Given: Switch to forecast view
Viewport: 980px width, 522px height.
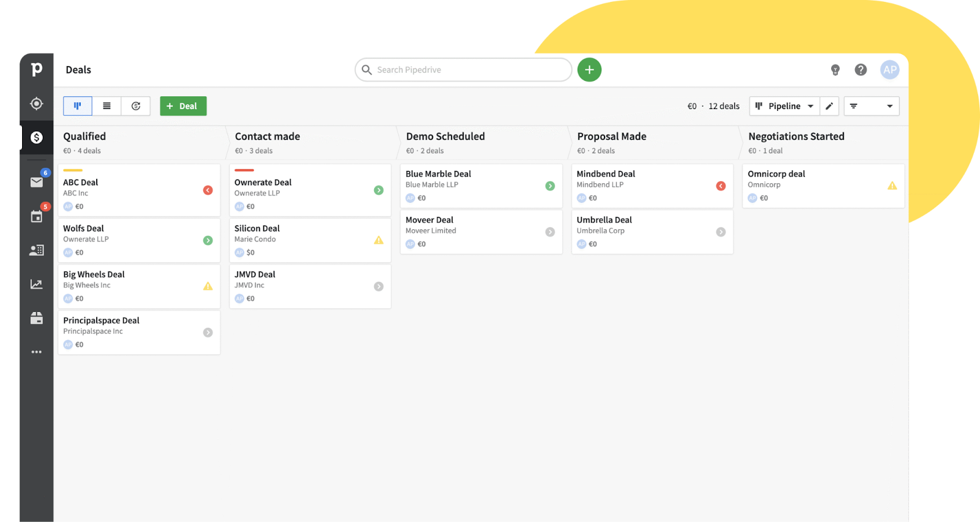Looking at the screenshot, I should pos(136,106).
